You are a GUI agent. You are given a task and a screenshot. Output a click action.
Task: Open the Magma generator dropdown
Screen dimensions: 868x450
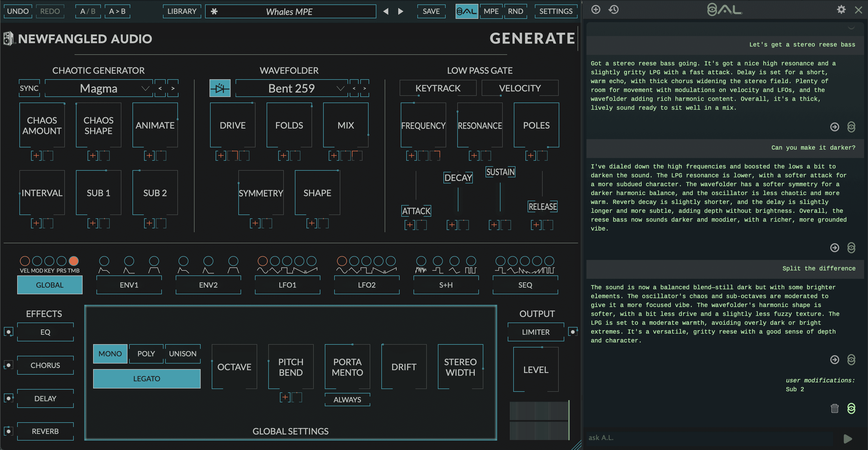[99, 88]
